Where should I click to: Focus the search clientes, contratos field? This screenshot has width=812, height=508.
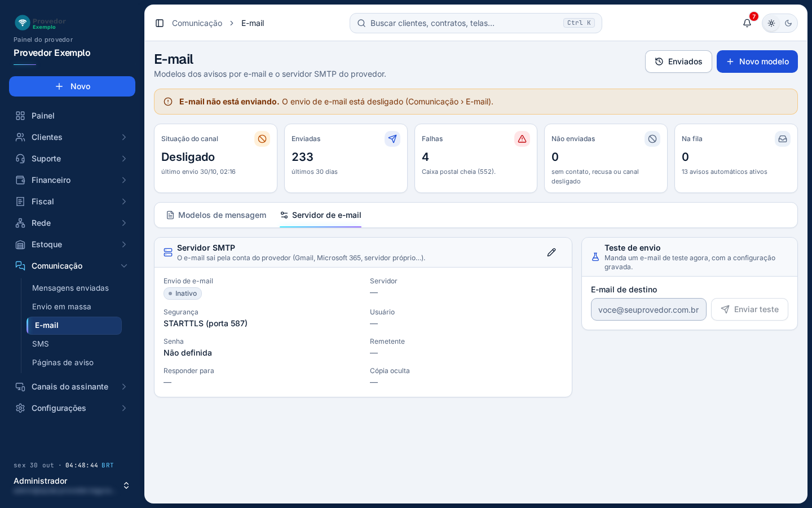pos(476,23)
